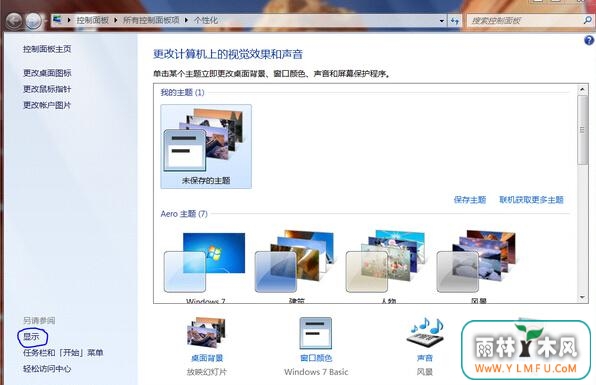
Task: Select the 未保存的主题 theme thumbnail
Action: 206,146
